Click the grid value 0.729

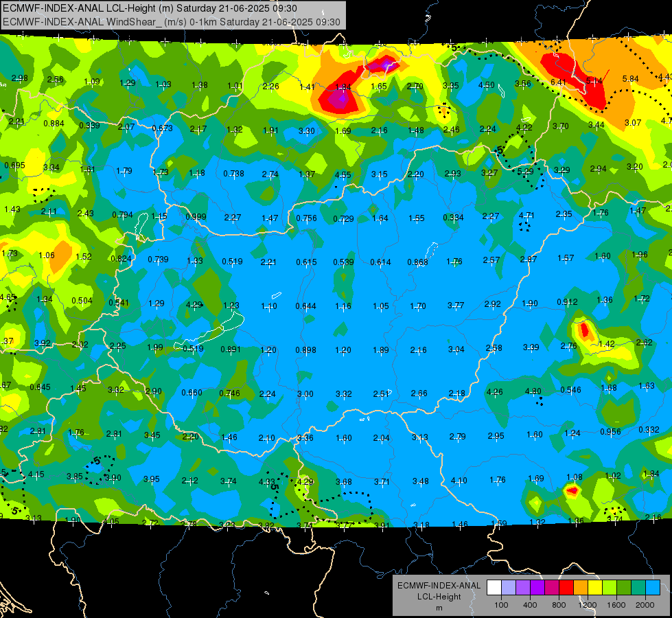[x=343, y=219]
